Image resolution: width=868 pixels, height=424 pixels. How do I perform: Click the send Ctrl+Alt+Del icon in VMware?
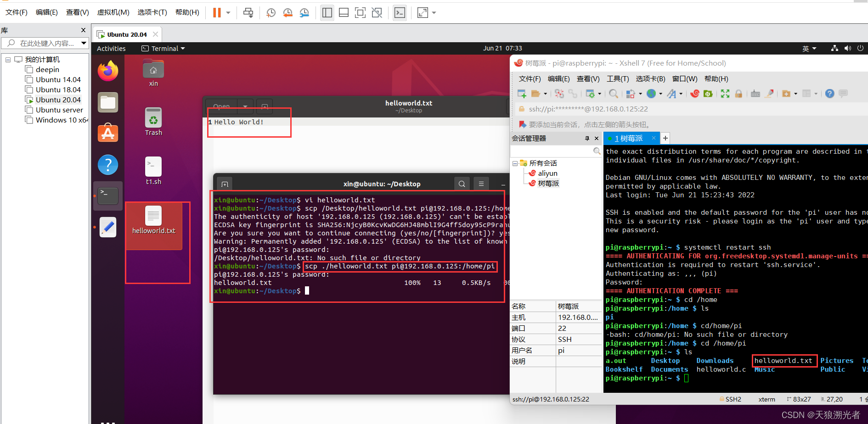248,12
